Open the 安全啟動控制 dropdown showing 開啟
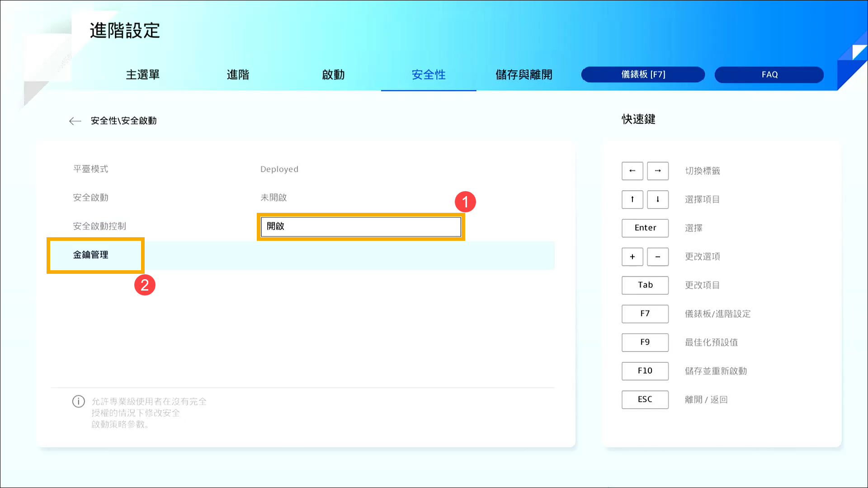The width and height of the screenshot is (868, 488). pos(361,226)
